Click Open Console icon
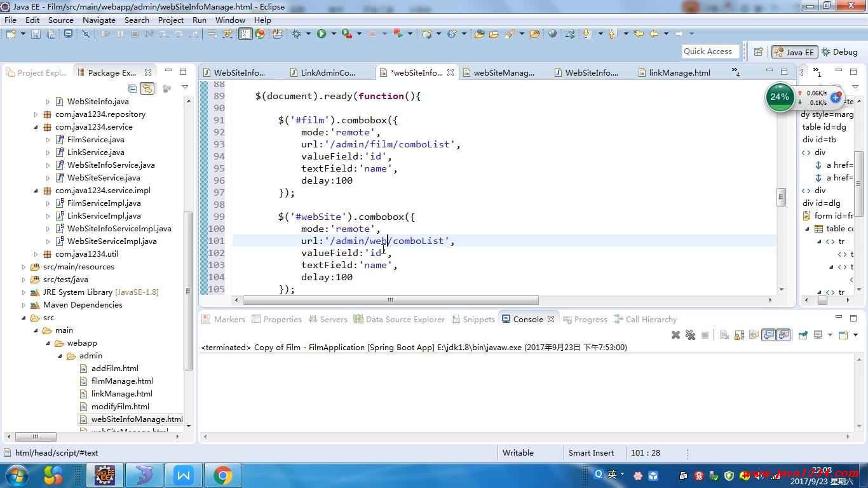 tap(843, 335)
